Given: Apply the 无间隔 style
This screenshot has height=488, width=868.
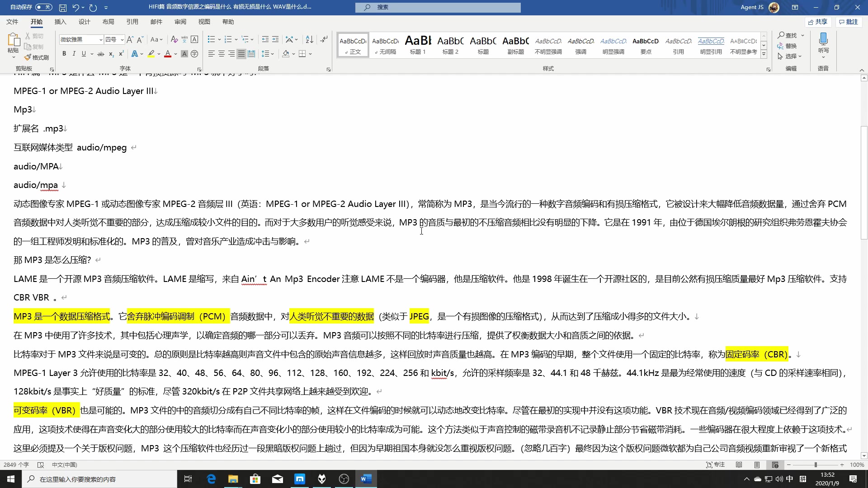Looking at the screenshot, I should [x=385, y=45].
